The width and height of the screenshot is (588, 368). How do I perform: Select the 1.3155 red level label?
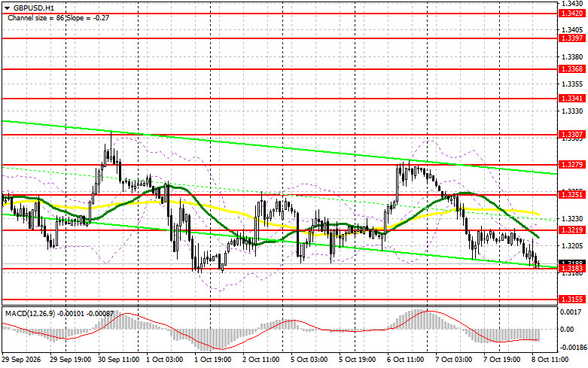571,299
